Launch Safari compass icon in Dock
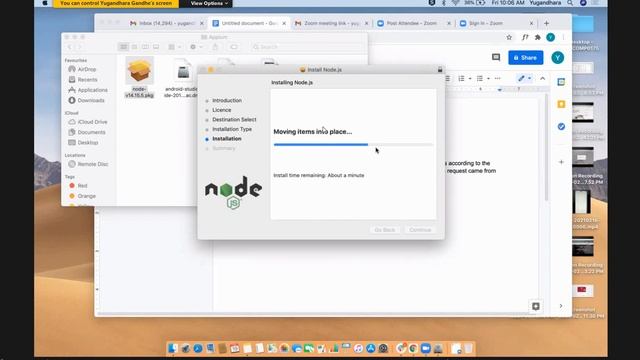640x360 pixels. (198, 348)
